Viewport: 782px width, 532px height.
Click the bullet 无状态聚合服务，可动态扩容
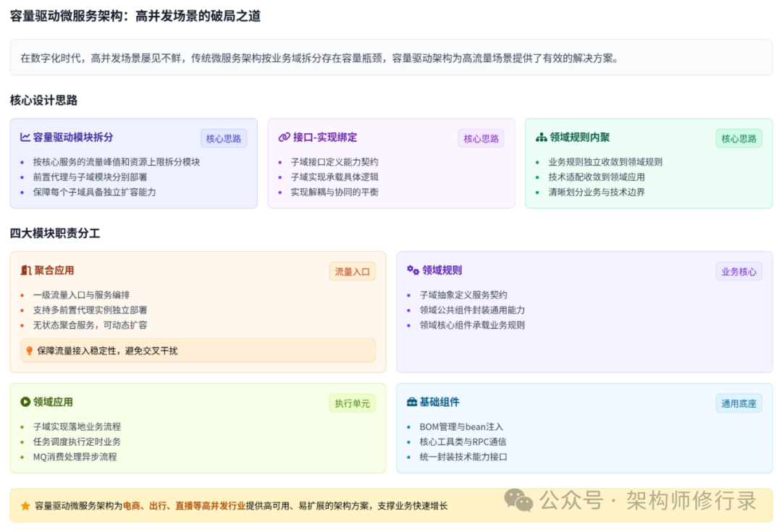pos(90,325)
